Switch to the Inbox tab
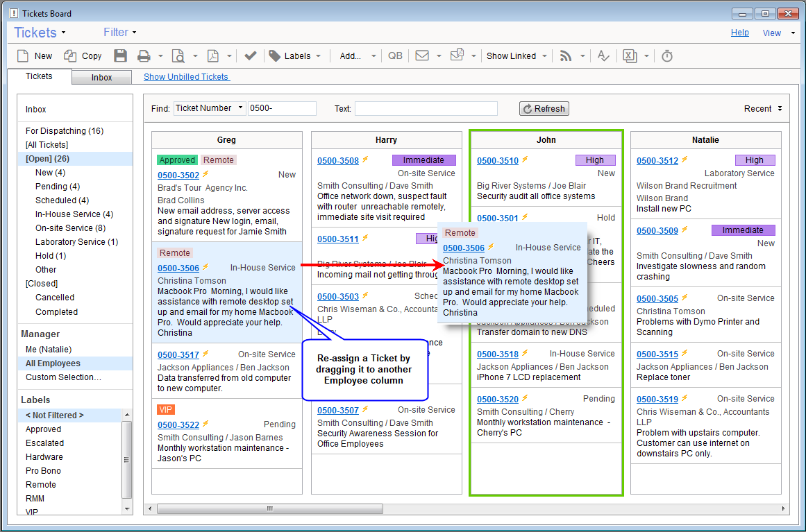806x532 pixels. point(101,78)
